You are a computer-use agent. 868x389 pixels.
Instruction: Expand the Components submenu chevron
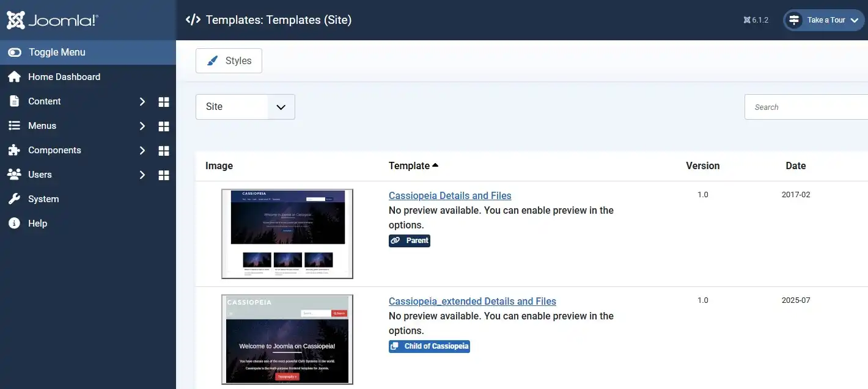pyautogui.click(x=142, y=150)
